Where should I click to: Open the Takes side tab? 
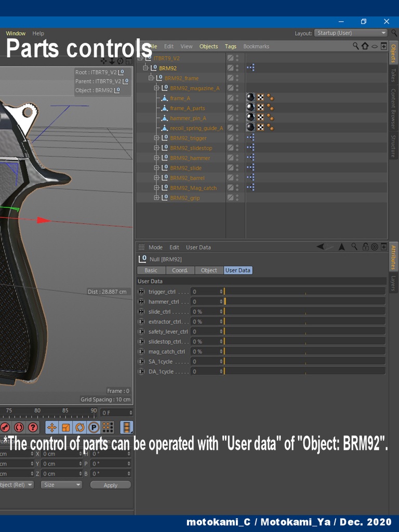pyautogui.click(x=393, y=75)
